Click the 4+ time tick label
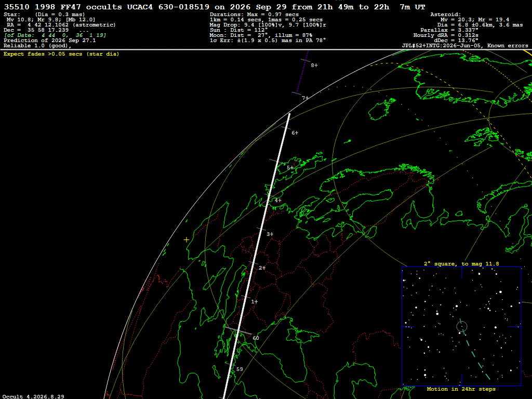 tap(278, 201)
